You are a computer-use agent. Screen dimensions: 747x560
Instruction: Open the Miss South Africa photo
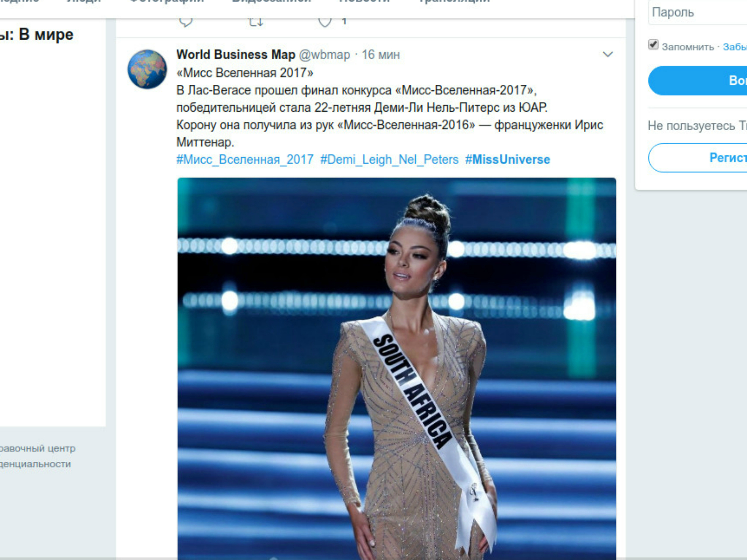click(397, 368)
